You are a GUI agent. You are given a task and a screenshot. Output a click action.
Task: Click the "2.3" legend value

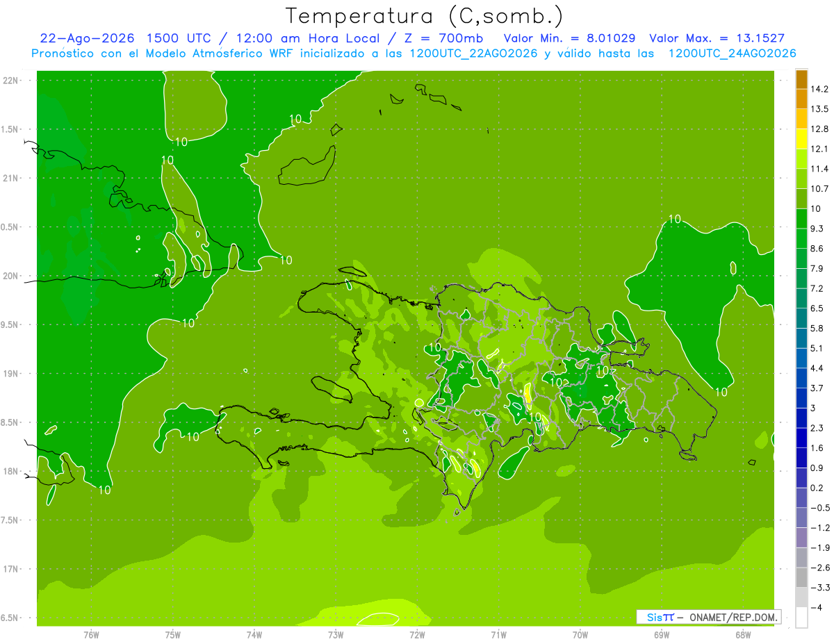point(817,428)
